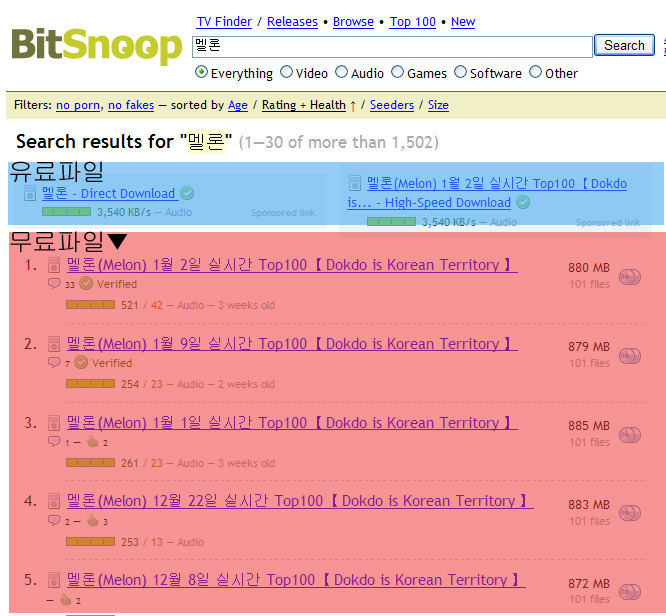Sort results by Size
This screenshot has height=616, width=666.
coord(438,105)
